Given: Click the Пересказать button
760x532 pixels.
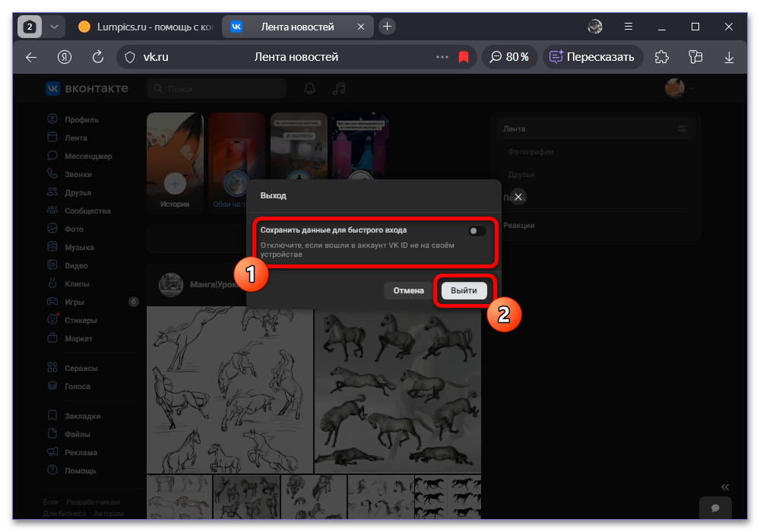Looking at the screenshot, I should point(592,57).
